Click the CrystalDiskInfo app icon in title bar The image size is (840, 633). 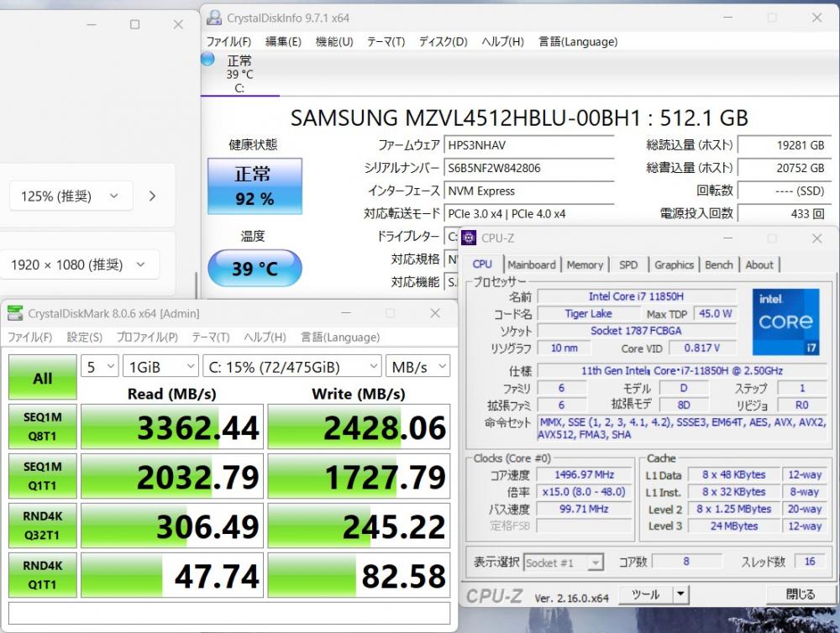[213, 18]
